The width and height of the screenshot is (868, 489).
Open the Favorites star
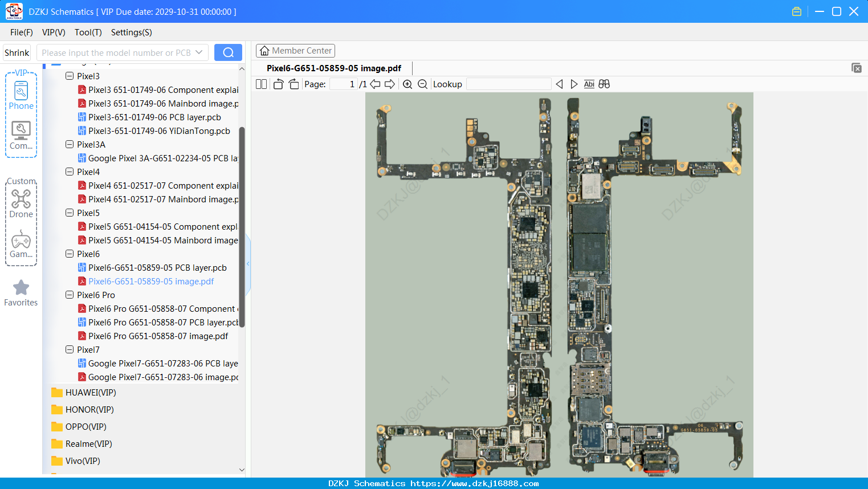tap(21, 293)
